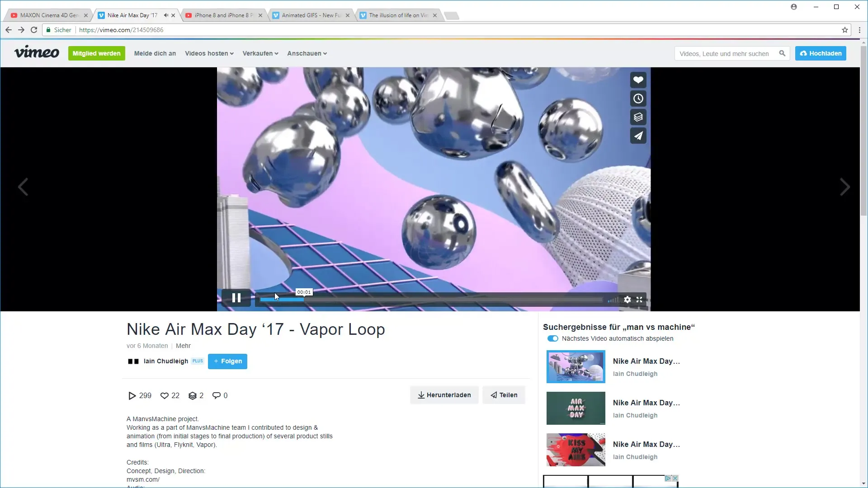Toggle the autoplay next video switch
The image size is (868, 488).
click(x=552, y=338)
